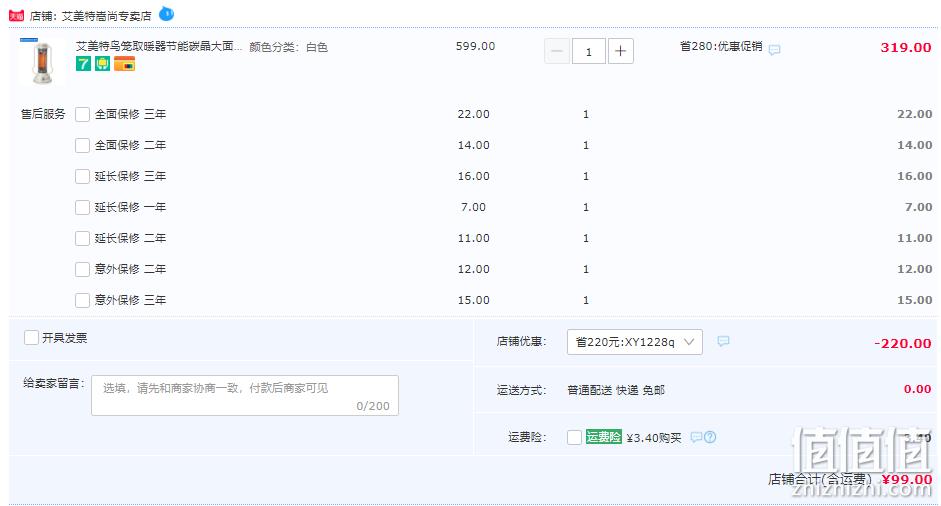Open the comment icon next to 省280:优惠促销
This screenshot has width=941, height=506.
point(774,50)
